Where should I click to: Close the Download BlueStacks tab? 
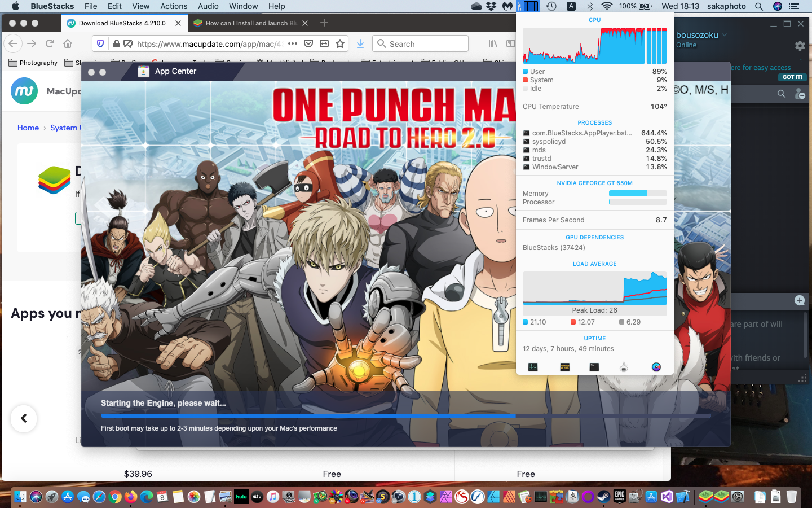178,23
